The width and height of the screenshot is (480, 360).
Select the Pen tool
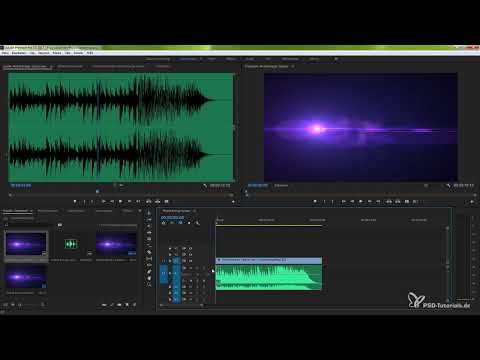[x=149, y=271]
